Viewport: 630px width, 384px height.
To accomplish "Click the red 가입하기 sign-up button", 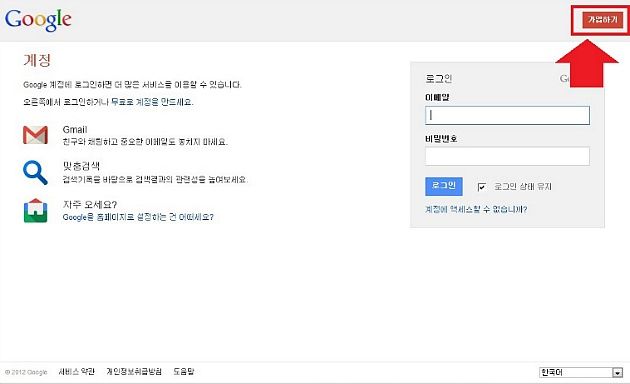I will tap(602, 20).
